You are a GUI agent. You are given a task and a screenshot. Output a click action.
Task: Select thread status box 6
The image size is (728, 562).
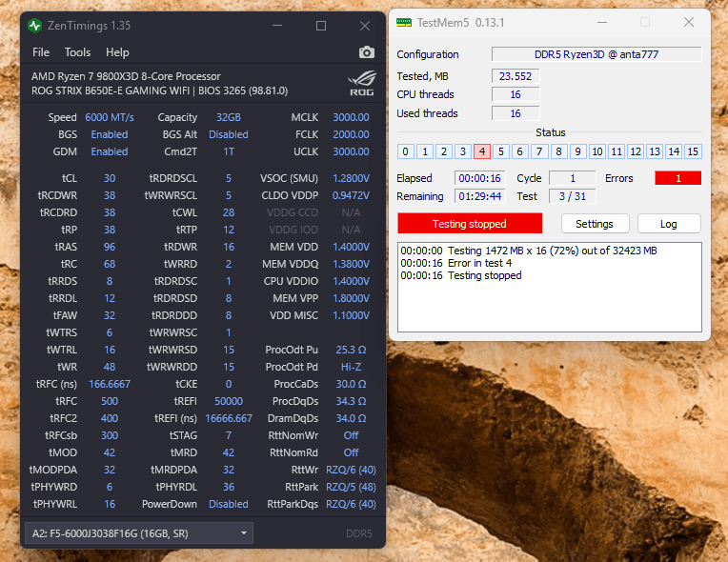520,151
